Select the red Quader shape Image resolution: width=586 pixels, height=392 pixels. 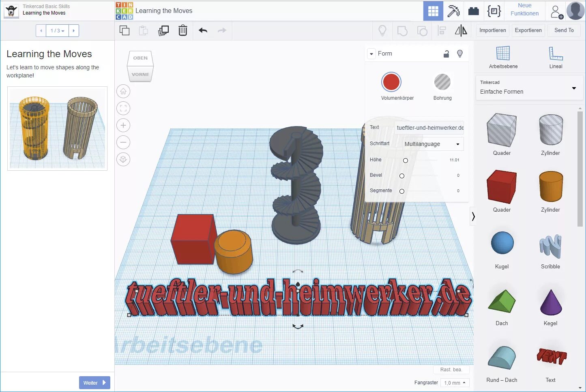502,187
